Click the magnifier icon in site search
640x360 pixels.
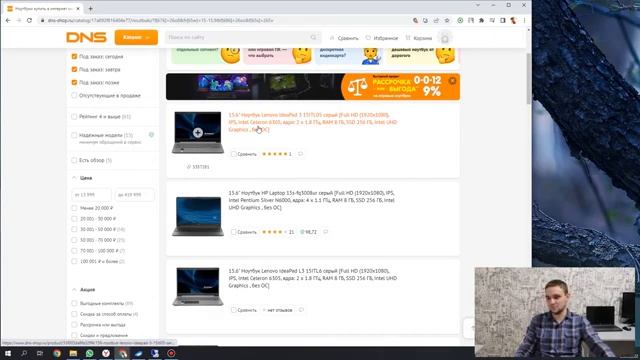313,37
